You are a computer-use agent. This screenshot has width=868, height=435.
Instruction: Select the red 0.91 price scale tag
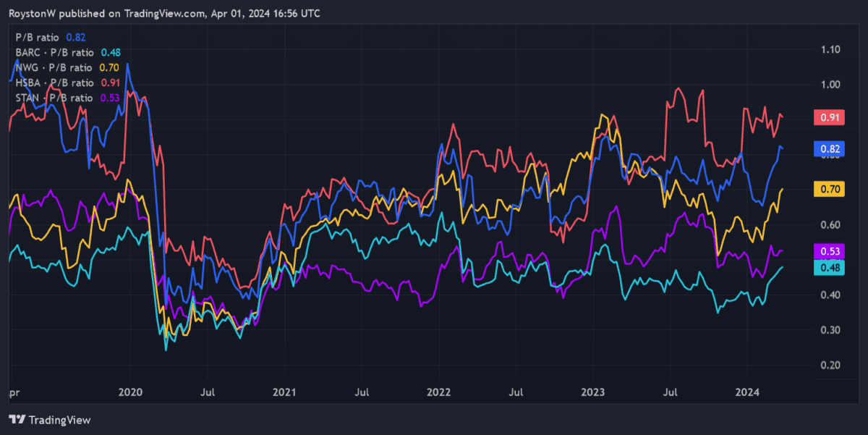point(829,117)
